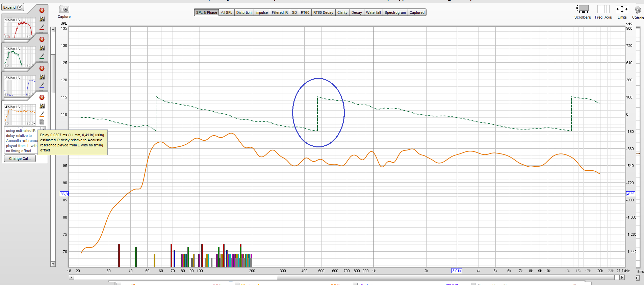Toggle the Freq. Axis log/linear option
644x285 pixels.
[603, 9]
